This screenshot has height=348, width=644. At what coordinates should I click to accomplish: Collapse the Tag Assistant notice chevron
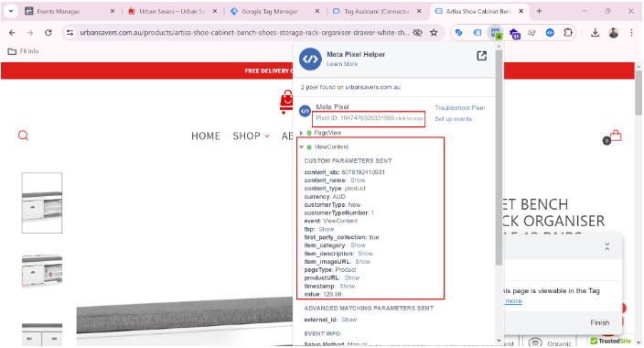[607, 247]
